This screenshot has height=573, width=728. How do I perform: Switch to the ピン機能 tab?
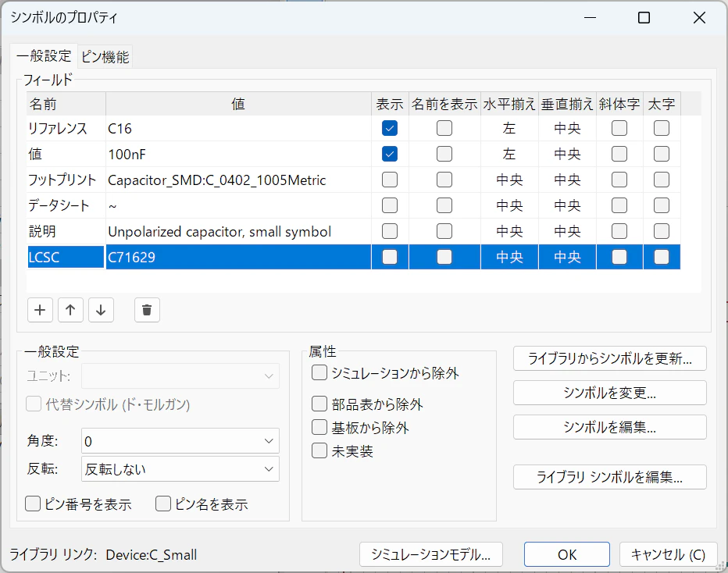coord(105,57)
